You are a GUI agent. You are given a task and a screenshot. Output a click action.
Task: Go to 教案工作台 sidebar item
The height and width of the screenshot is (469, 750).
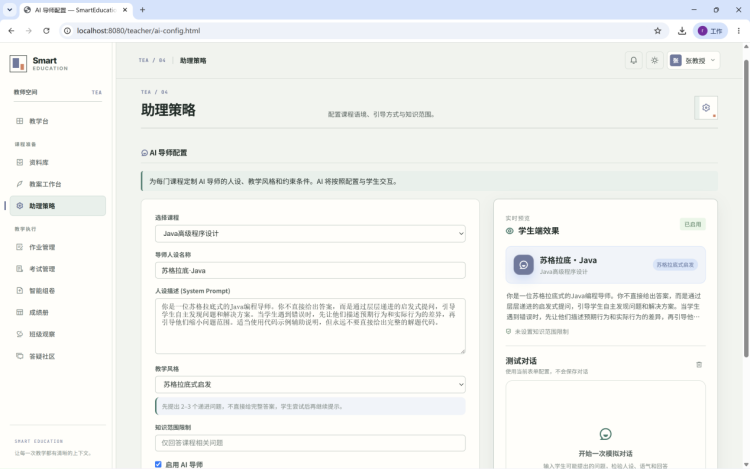pos(57,184)
